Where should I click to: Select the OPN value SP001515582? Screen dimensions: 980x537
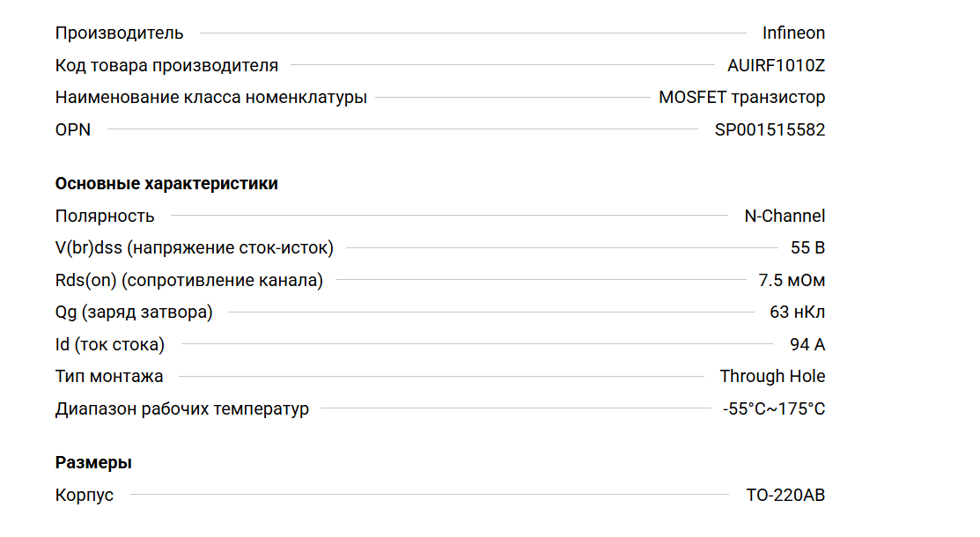[770, 130]
